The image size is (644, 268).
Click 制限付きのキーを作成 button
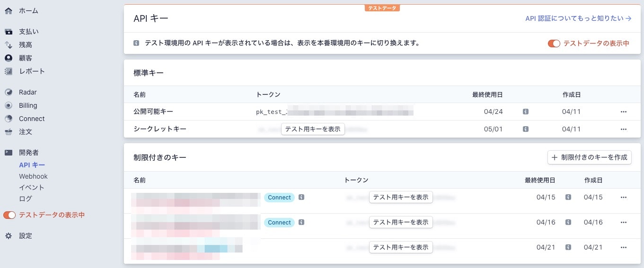point(590,157)
